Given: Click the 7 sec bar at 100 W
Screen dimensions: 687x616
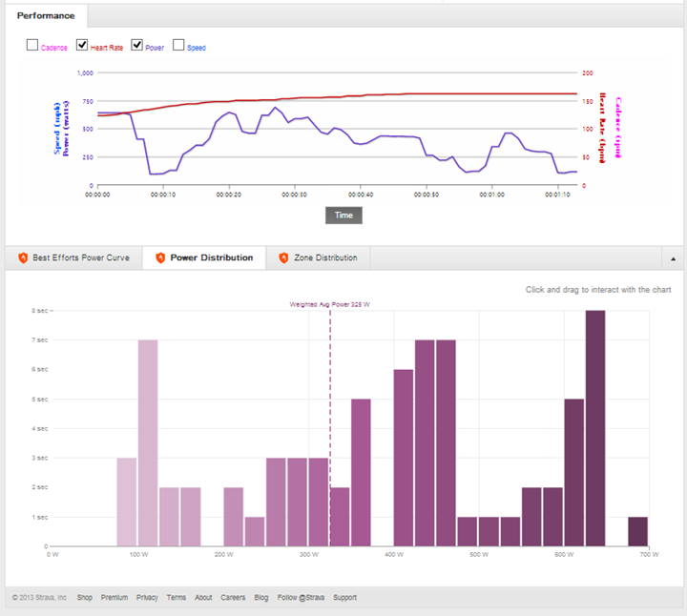Looking at the screenshot, I should [x=148, y=442].
